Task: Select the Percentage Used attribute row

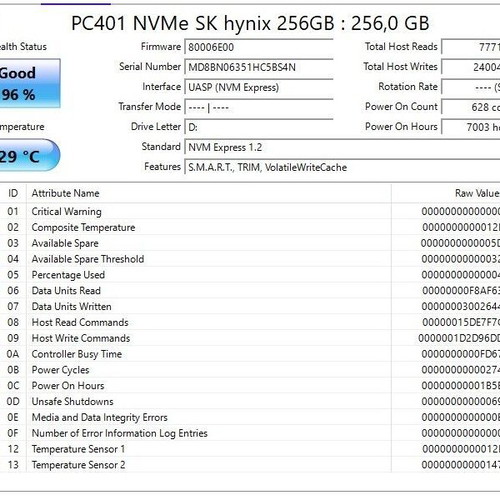Action: point(250,275)
